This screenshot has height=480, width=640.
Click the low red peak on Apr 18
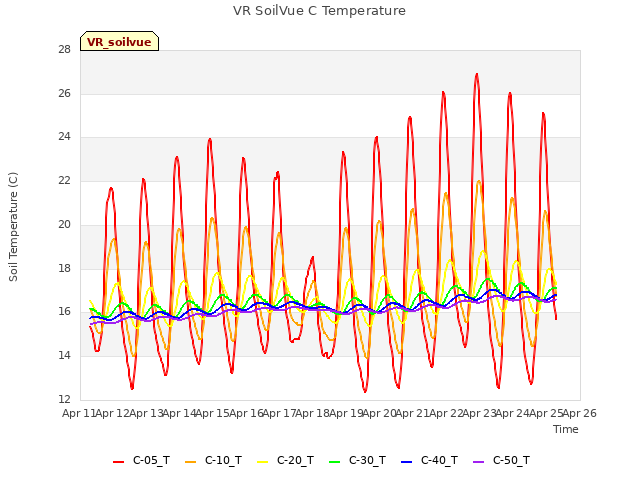pyautogui.click(x=312, y=258)
